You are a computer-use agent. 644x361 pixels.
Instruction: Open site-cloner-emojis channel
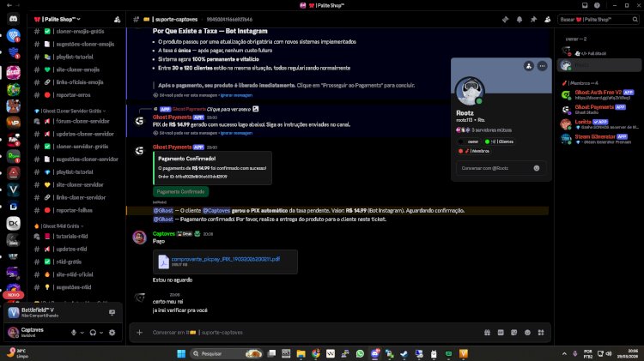tap(77, 69)
